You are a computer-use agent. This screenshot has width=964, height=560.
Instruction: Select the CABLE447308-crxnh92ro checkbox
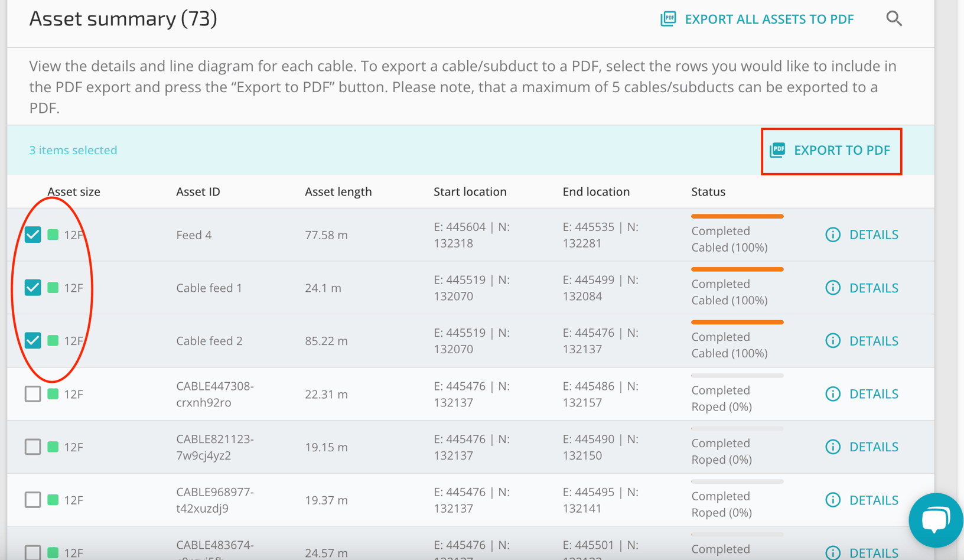pos(33,394)
